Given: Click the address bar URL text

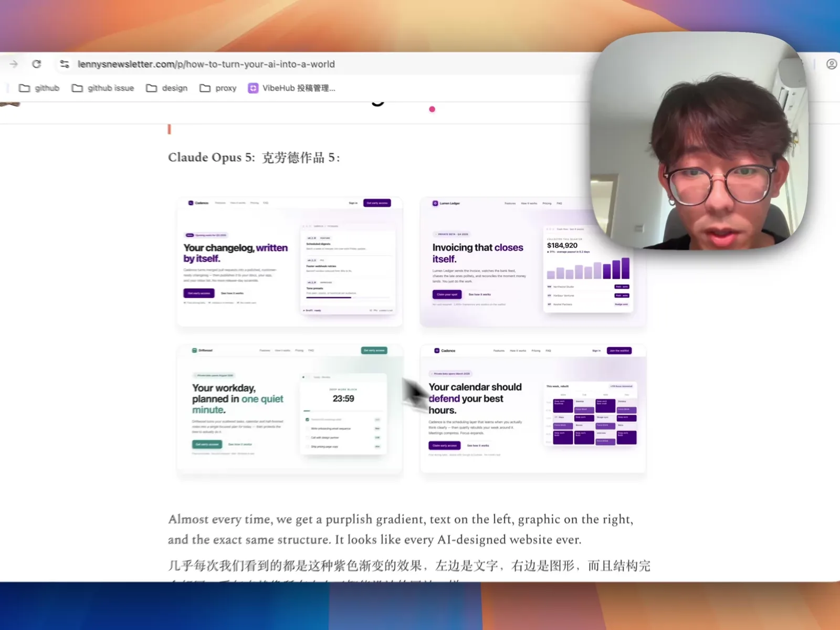Looking at the screenshot, I should 206,64.
